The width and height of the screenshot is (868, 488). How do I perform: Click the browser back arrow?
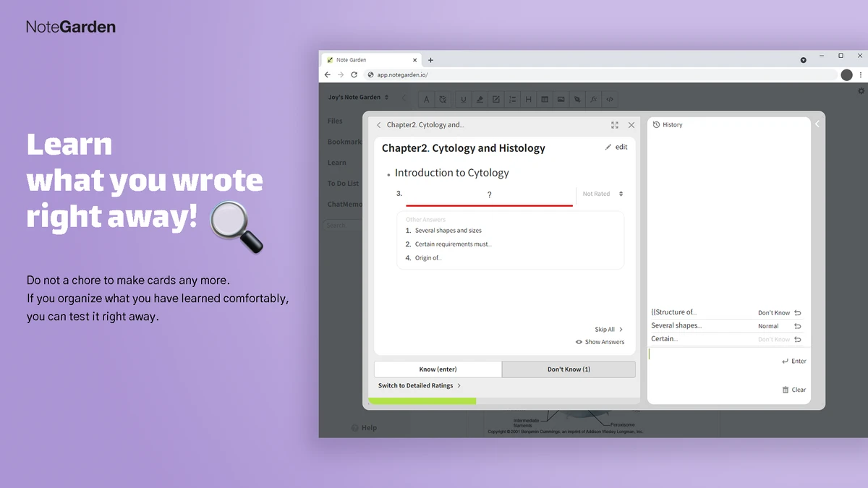[328, 74]
